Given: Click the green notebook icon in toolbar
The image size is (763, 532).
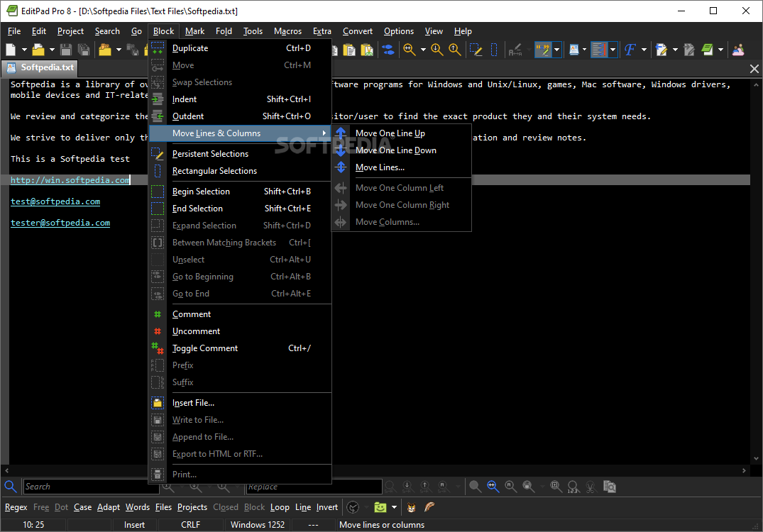Looking at the screenshot, I should pyautogui.click(x=707, y=50).
